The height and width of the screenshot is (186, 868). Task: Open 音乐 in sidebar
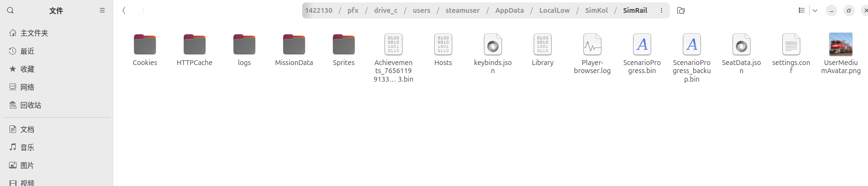coord(56,148)
